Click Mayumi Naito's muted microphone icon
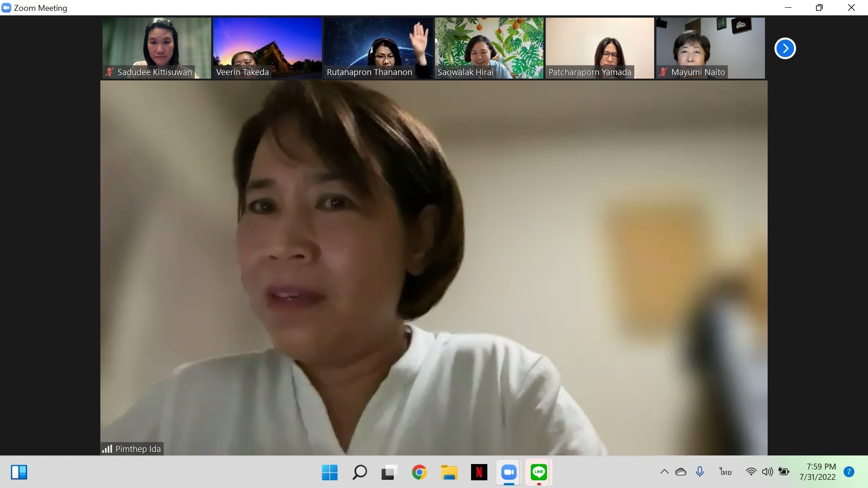 663,72
